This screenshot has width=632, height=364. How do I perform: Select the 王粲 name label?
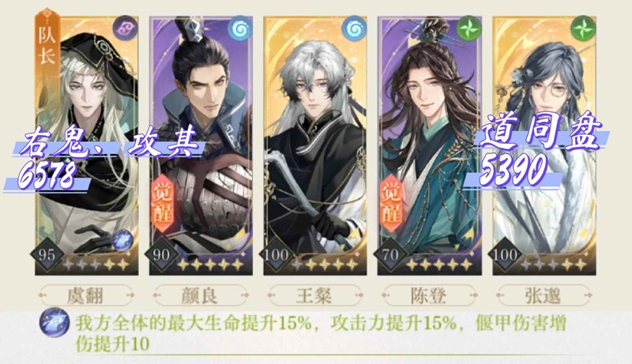tap(314, 296)
